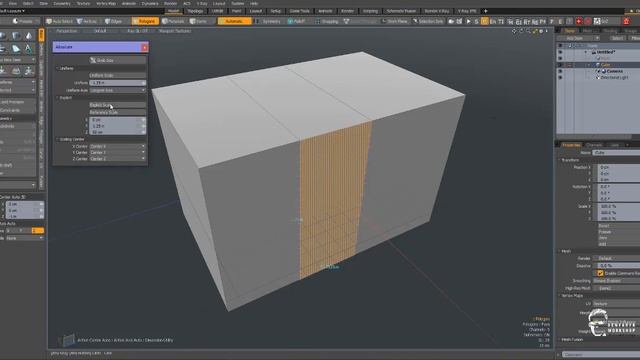Switch to the Game Tools layout tab

point(300,11)
